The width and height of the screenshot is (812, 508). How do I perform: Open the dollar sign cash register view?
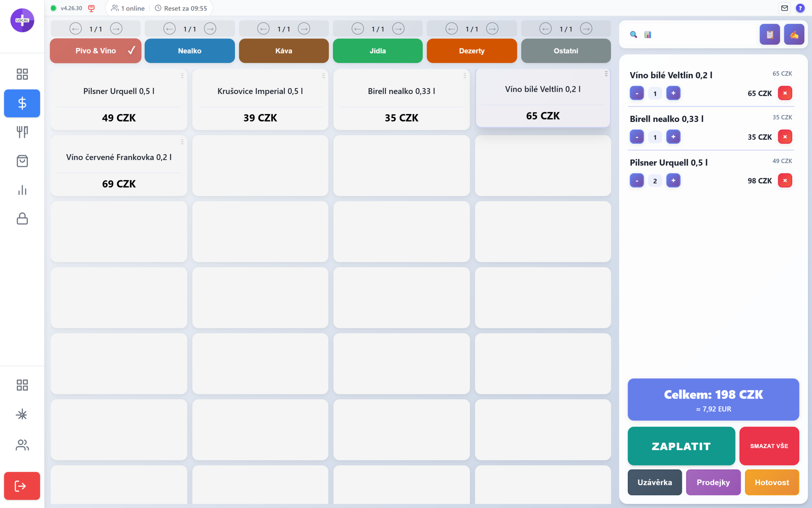click(x=22, y=103)
